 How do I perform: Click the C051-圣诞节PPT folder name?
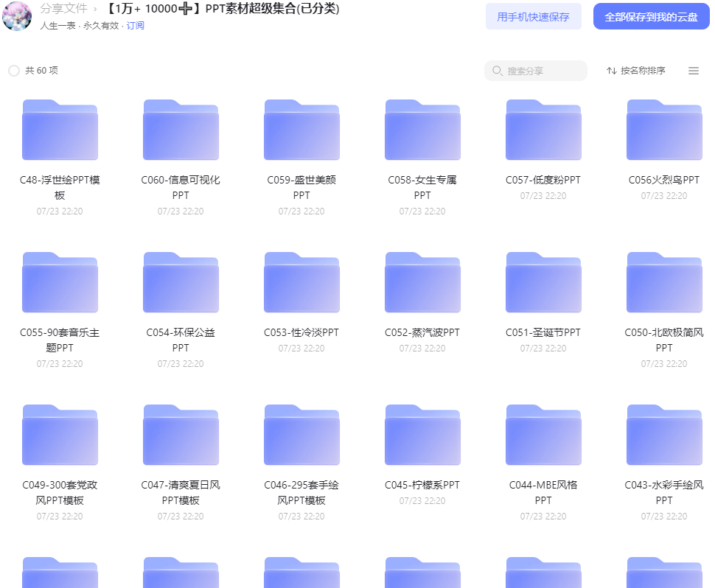click(543, 333)
